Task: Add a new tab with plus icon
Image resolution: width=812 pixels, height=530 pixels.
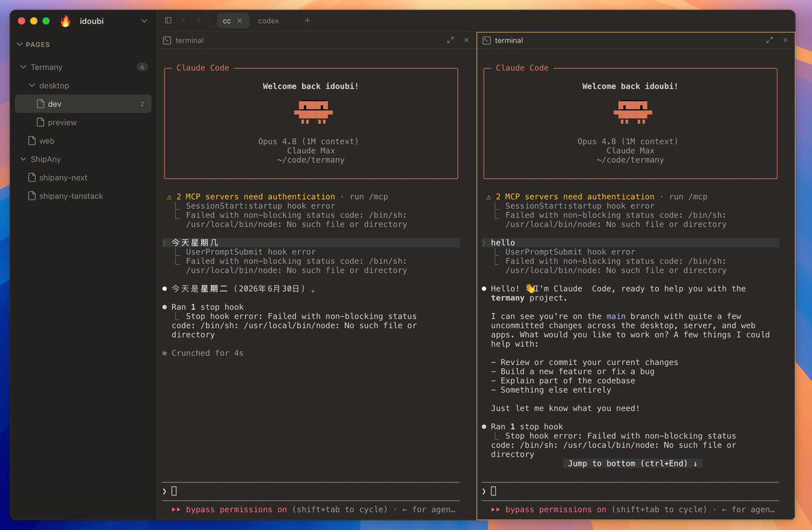Action: (307, 20)
